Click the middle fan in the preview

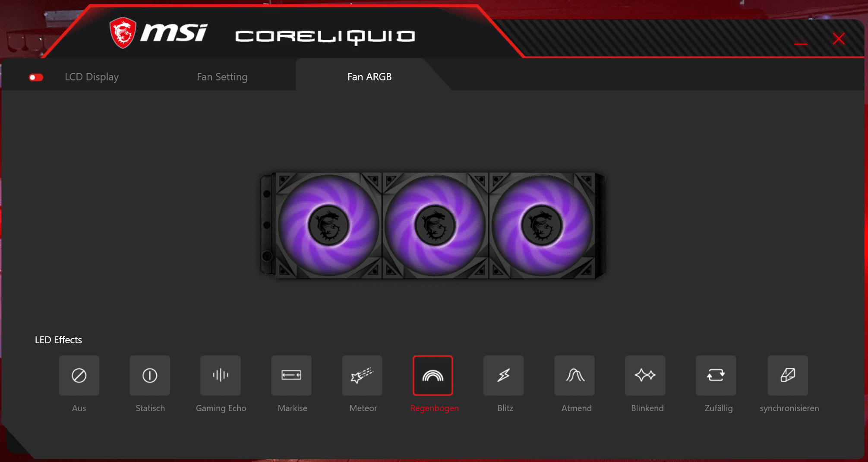[x=435, y=225]
